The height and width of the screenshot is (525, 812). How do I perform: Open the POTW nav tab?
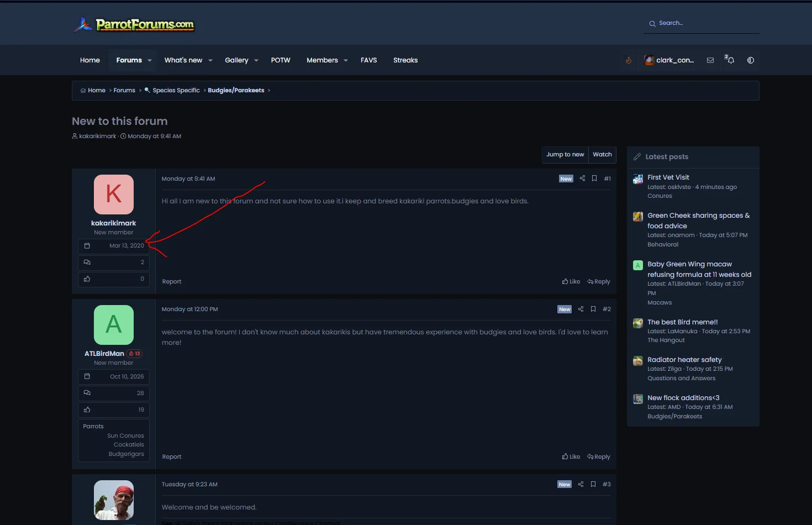pos(281,60)
